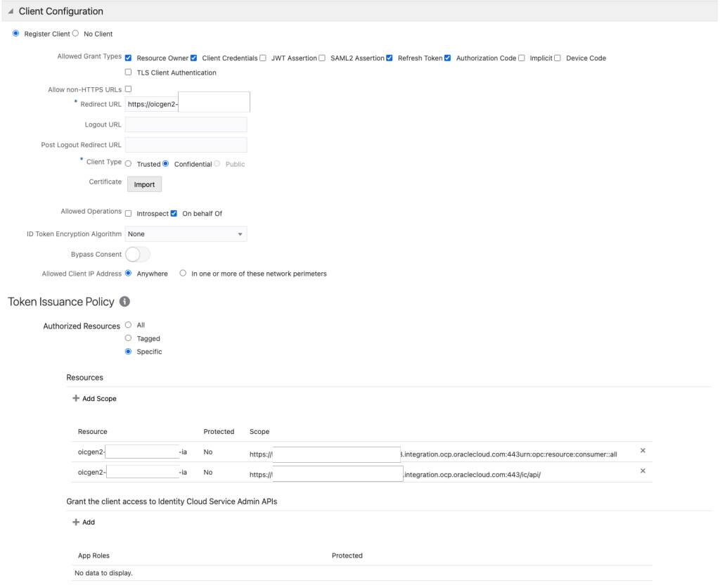The width and height of the screenshot is (720, 588).
Task: Enable the Introspect allowed operation
Action: pyautogui.click(x=128, y=212)
